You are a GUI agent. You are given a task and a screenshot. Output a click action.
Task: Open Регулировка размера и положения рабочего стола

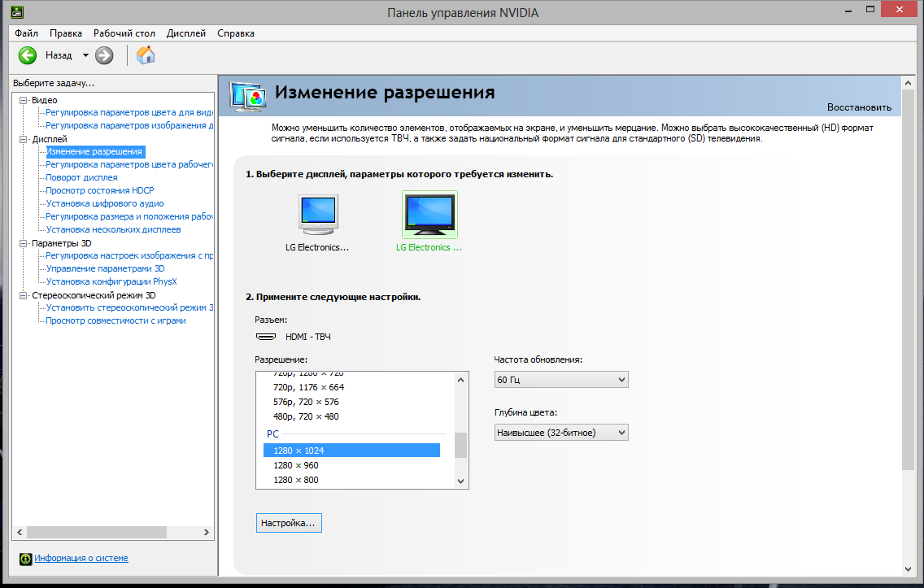pyautogui.click(x=129, y=216)
